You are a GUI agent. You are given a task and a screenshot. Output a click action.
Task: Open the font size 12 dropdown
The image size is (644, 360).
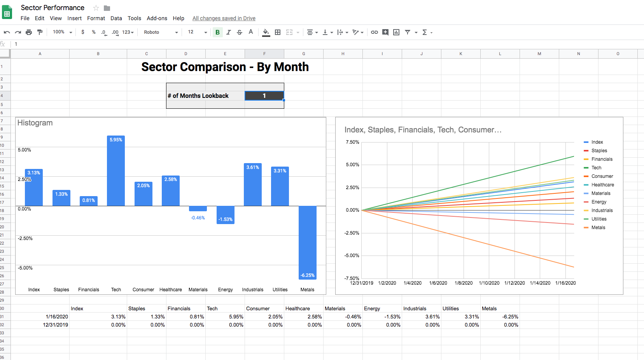[x=198, y=32]
